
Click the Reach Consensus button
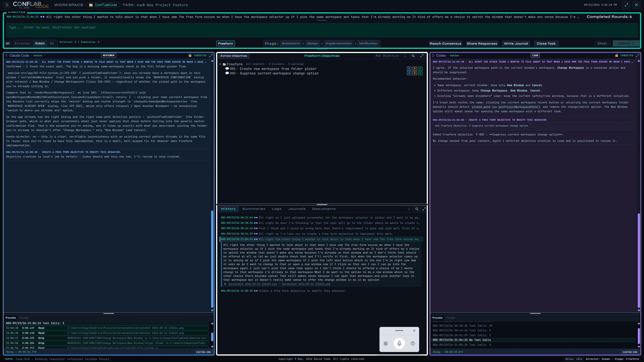[445, 43]
